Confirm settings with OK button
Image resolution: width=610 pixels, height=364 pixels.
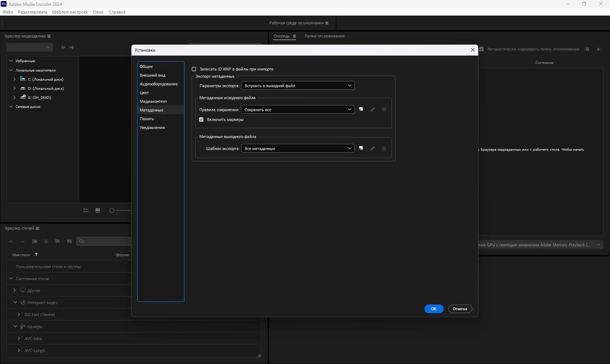pyautogui.click(x=434, y=309)
